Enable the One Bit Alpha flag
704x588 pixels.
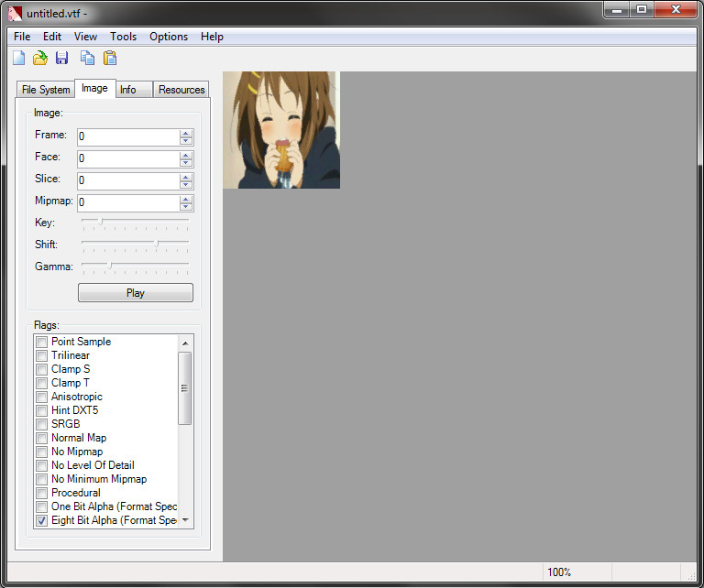42,506
